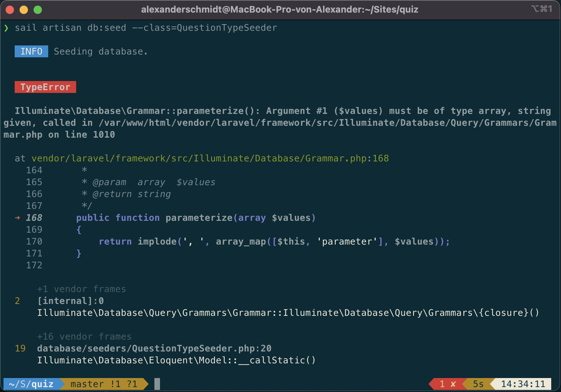
Task: Click the red close window button
Action: 10,10
